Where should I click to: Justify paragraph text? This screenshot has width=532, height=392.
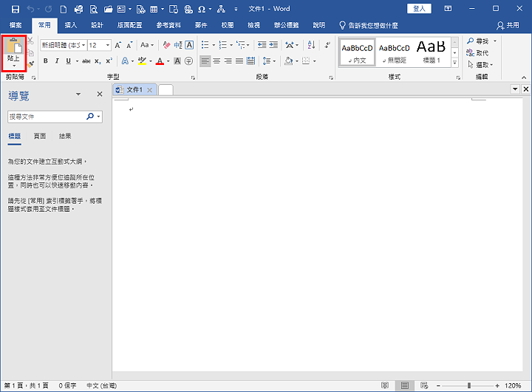coord(239,61)
